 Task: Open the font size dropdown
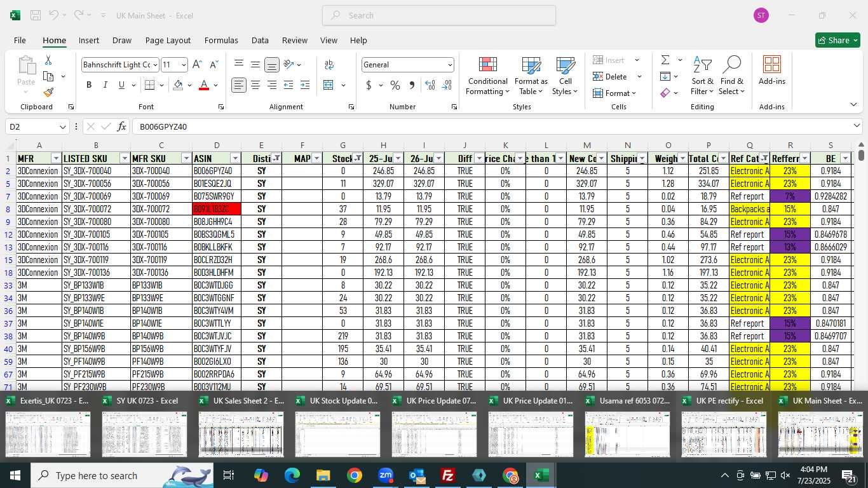point(184,65)
